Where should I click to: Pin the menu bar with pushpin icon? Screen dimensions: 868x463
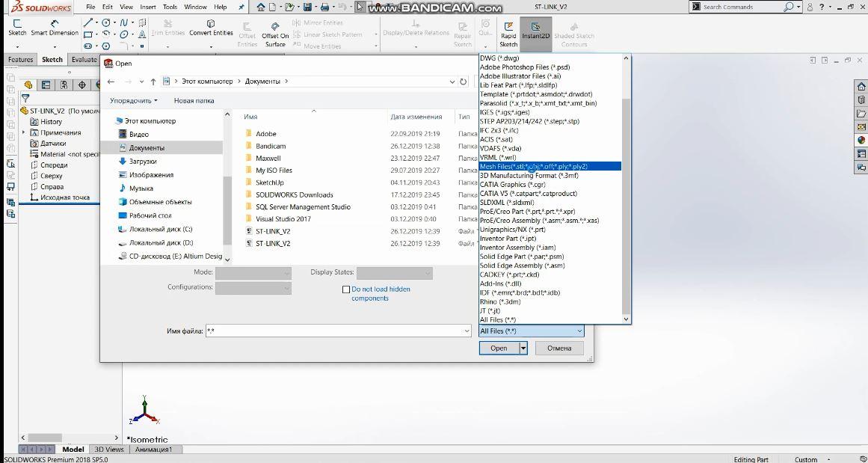pyautogui.click(x=241, y=7)
